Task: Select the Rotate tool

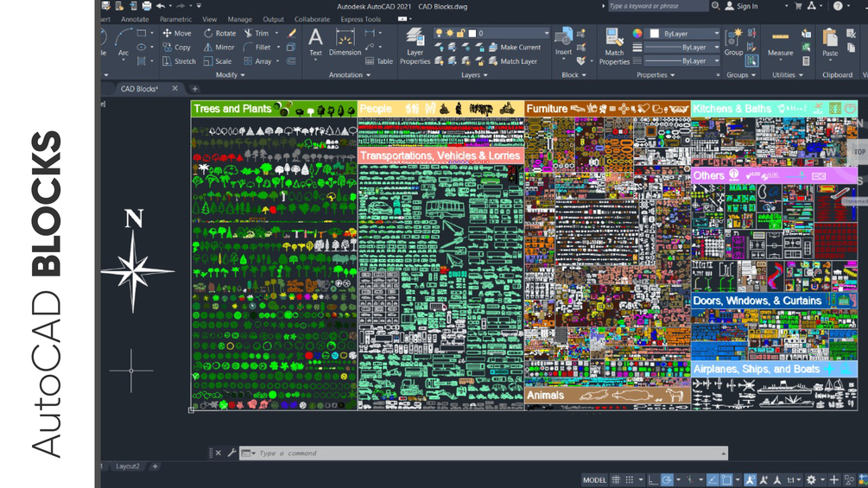Action: pyautogui.click(x=219, y=33)
